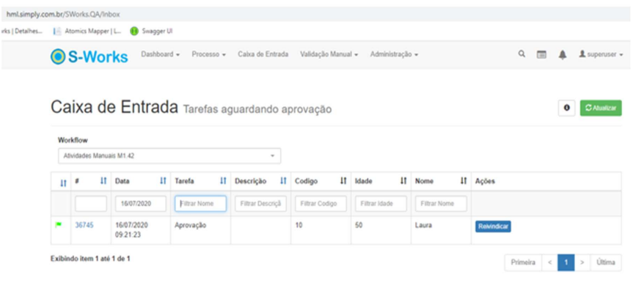The image size is (644, 285).
Task: Sort by the Tarefa column
Action: click(223, 181)
